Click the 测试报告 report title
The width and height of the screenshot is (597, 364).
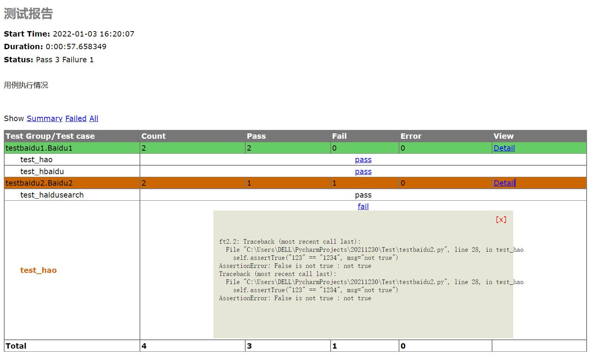coord(28,13)
